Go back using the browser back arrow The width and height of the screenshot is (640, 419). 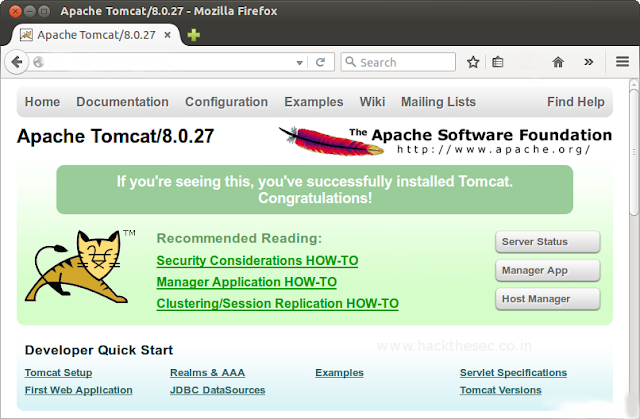[17, 62]
